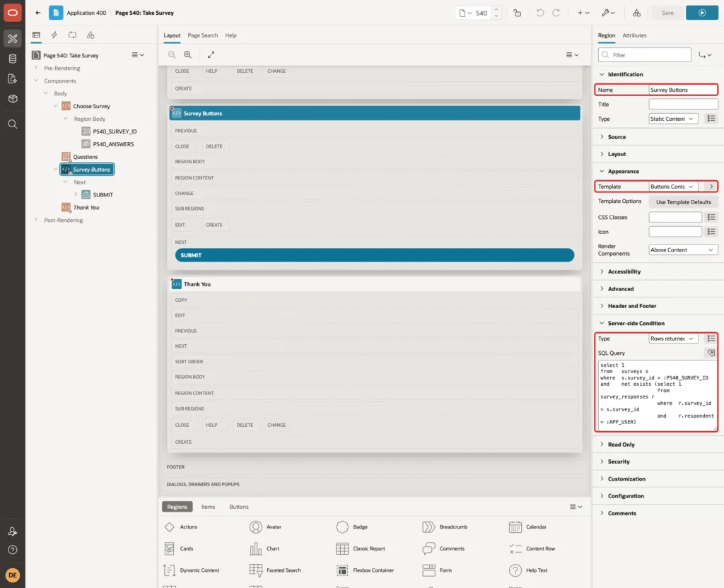The height and width of the screenshot is (588, 724).
Task: Switch to Dynamic Actions lightning icon
Action: [x=54, y=35]
